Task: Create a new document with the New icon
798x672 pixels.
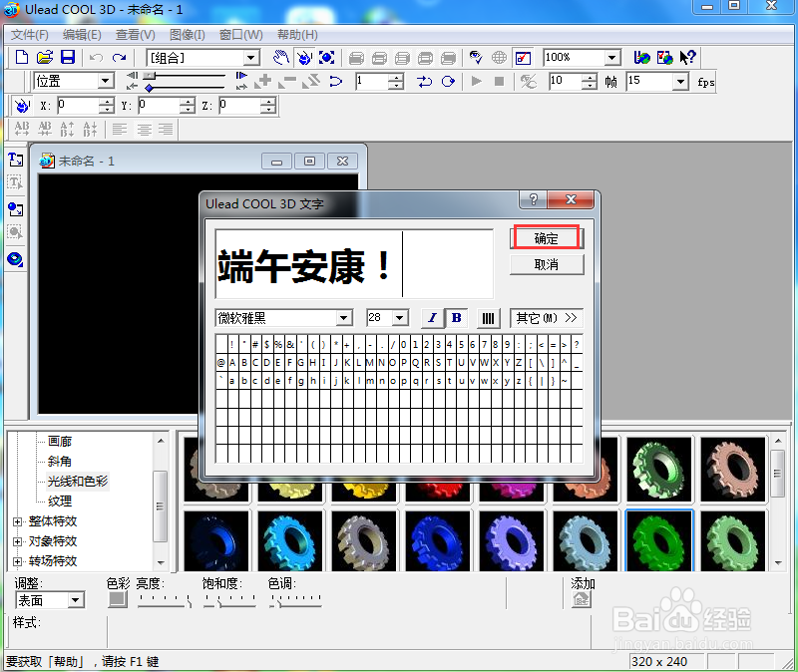Action: [x=21, y=57]
